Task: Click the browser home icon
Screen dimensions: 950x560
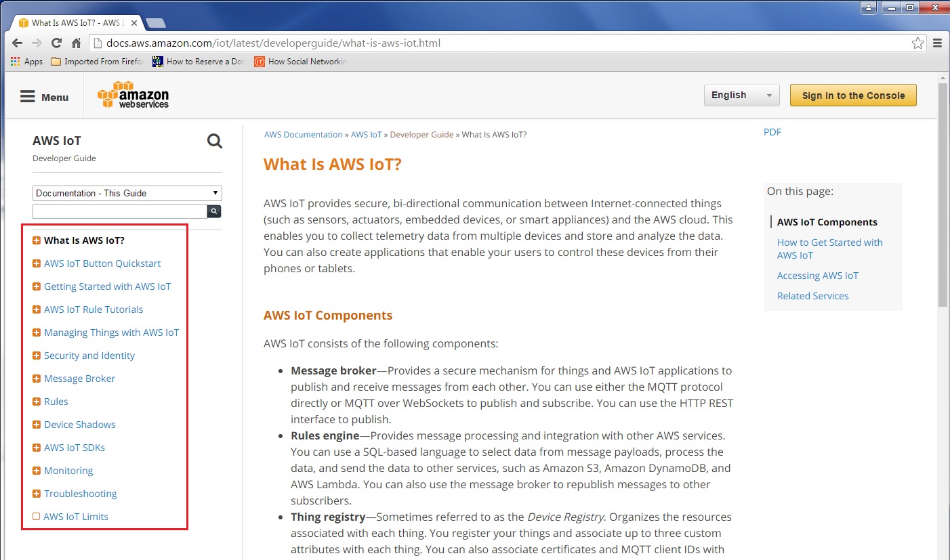Action: point(76,43)
